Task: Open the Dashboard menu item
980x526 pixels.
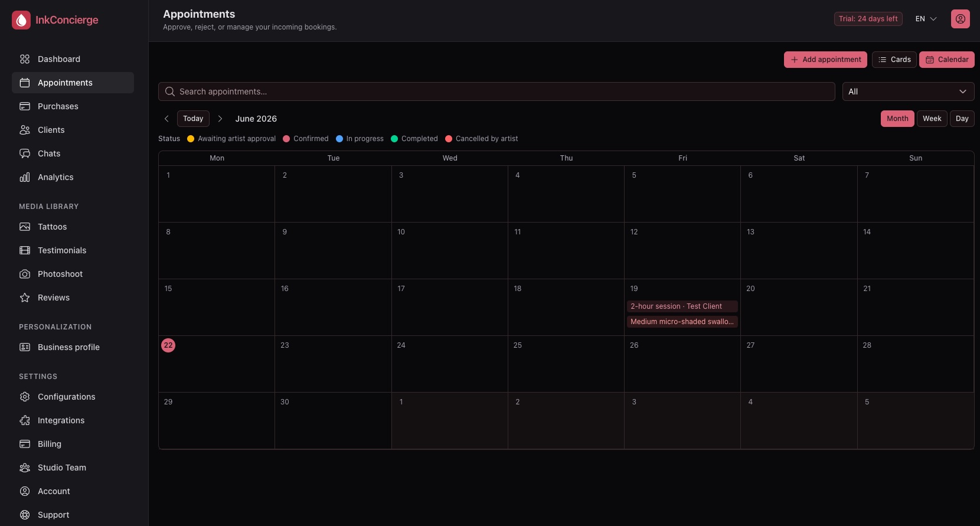Action: (73, 59)
